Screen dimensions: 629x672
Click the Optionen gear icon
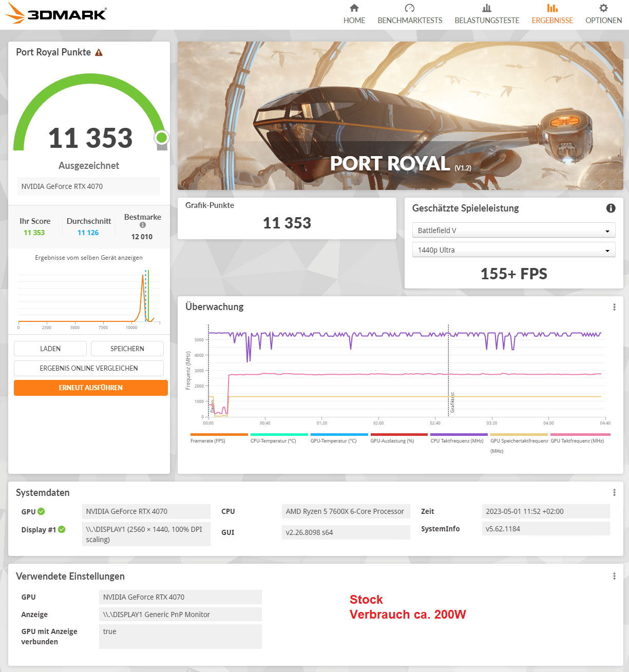tap(604, 8)
